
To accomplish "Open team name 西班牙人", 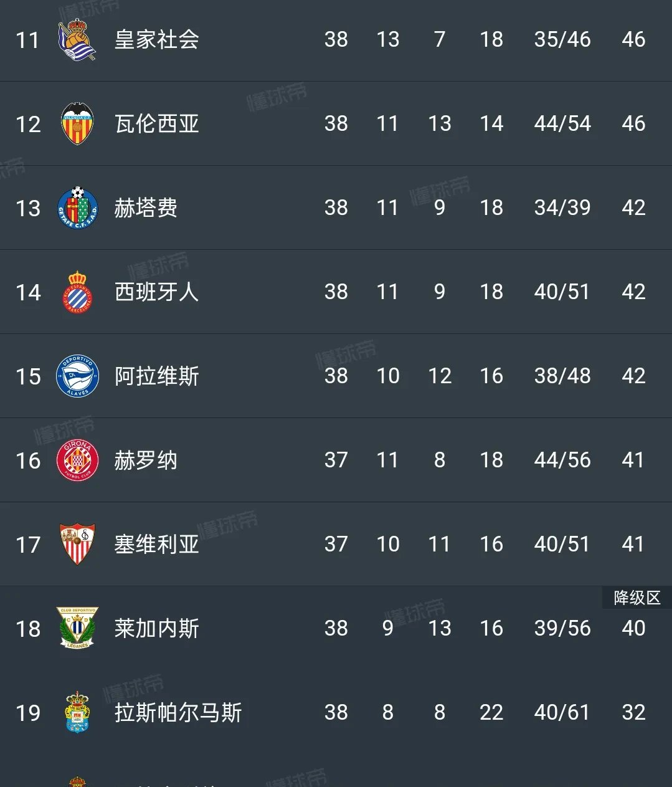I will click(156, 292).
